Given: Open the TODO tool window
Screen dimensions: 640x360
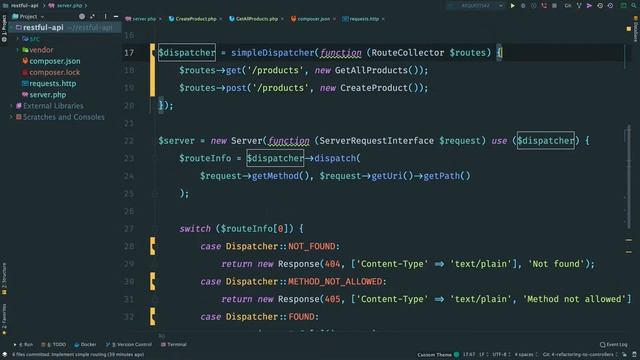Looking at the screenshot, I should pos(53,344).
